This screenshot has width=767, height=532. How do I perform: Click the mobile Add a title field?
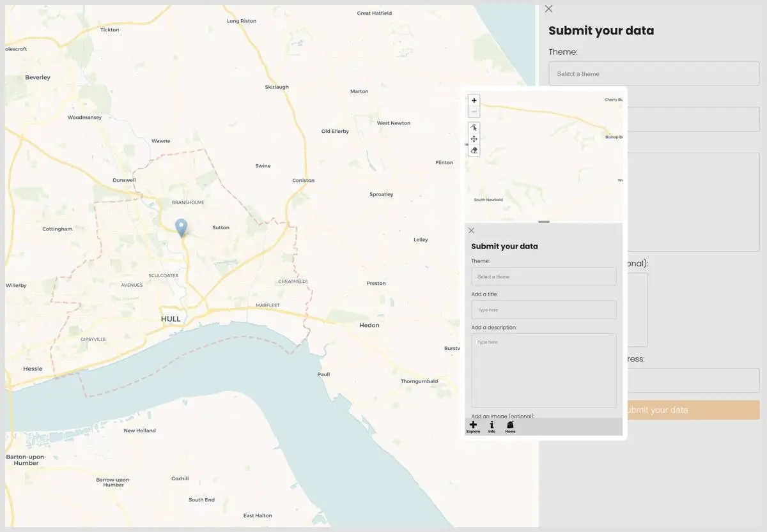tap(543, 310)
